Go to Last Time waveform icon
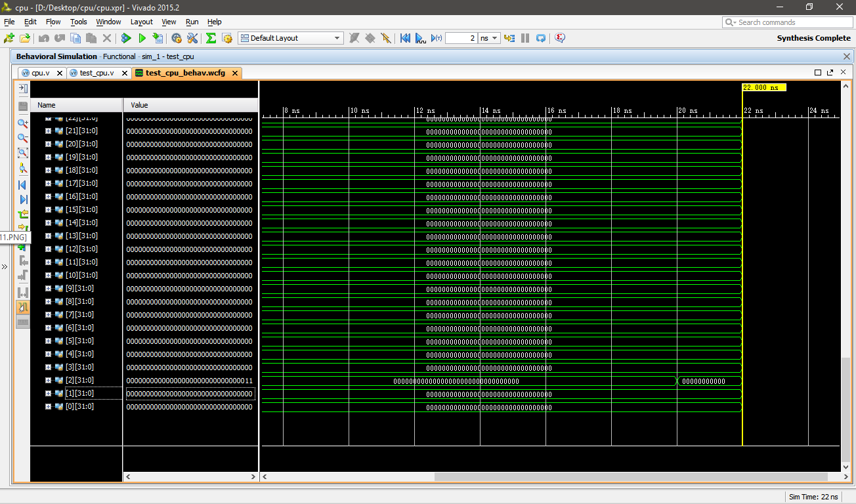Image resolution: width=856 pixels, height=504 pixels. [23, 199]
